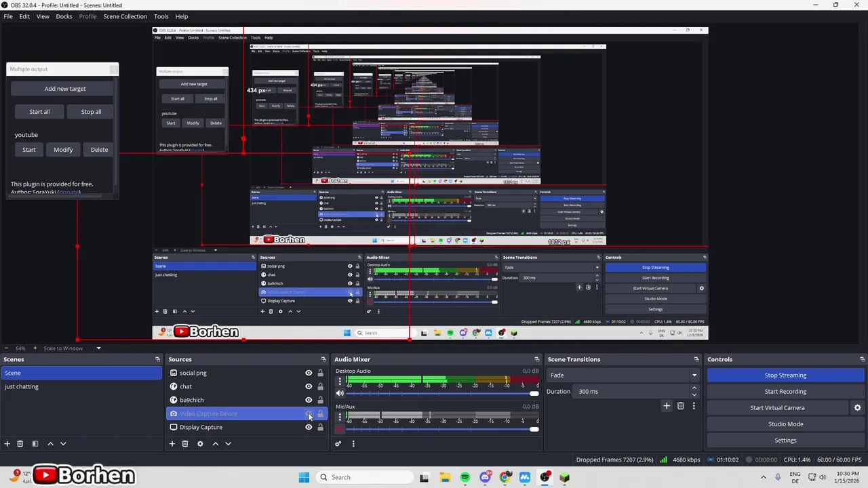Hide the chat source

tap(309, 386)
